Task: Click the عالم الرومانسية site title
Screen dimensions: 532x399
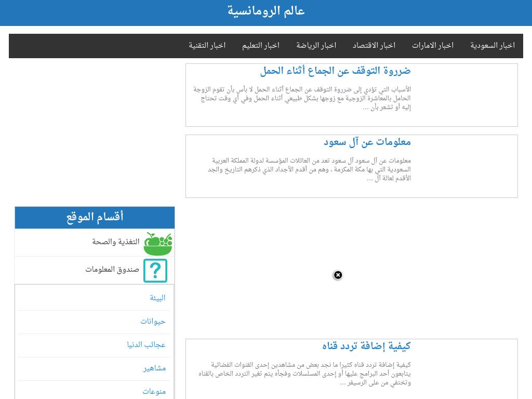Action: tap(266, 11)
